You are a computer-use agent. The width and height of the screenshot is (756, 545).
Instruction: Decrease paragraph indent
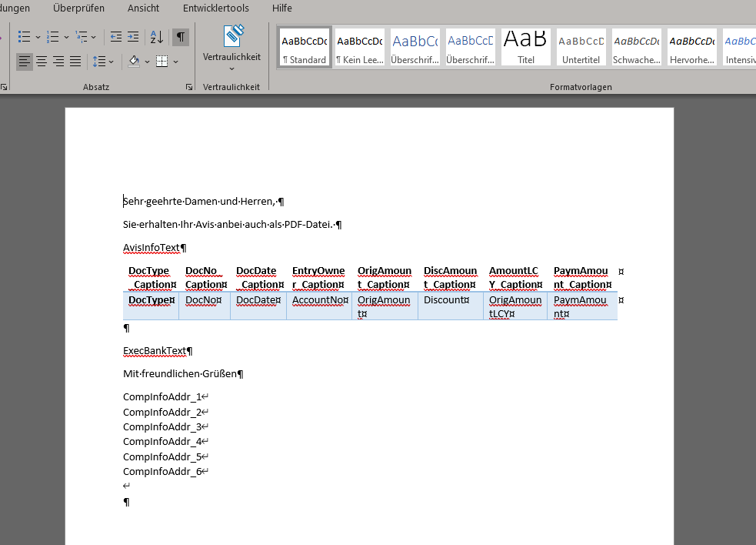click(115, 36)
